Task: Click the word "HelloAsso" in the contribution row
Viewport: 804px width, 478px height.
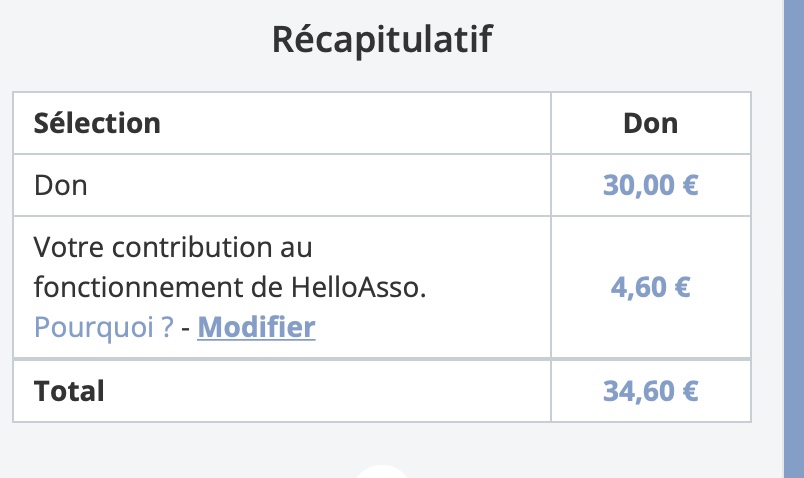Action: [x=355, y=287]
